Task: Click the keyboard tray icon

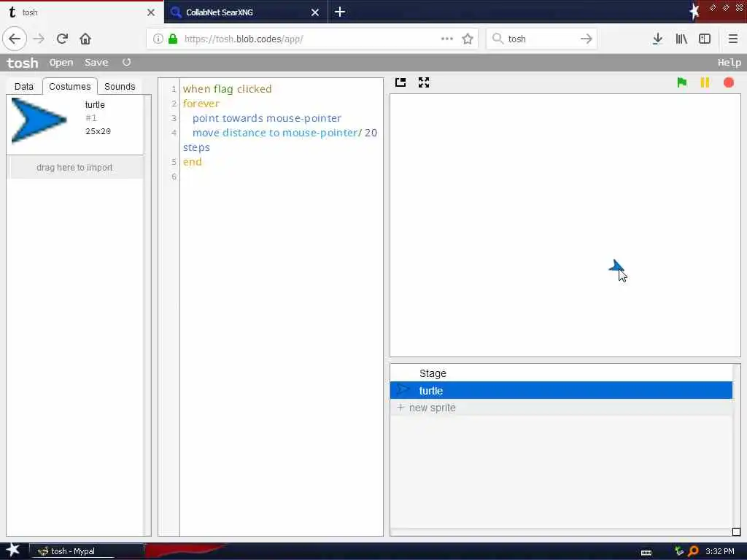Action: coord(646,552)
